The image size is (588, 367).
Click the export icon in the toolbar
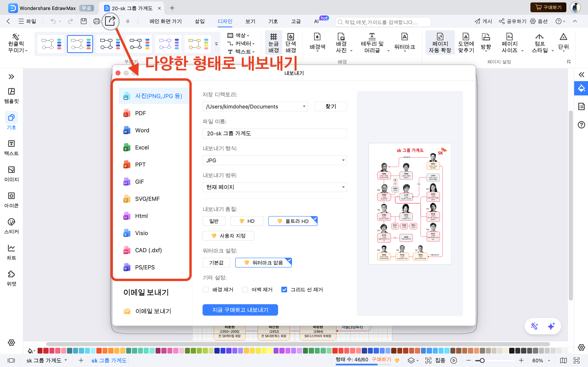coord(110,21)
